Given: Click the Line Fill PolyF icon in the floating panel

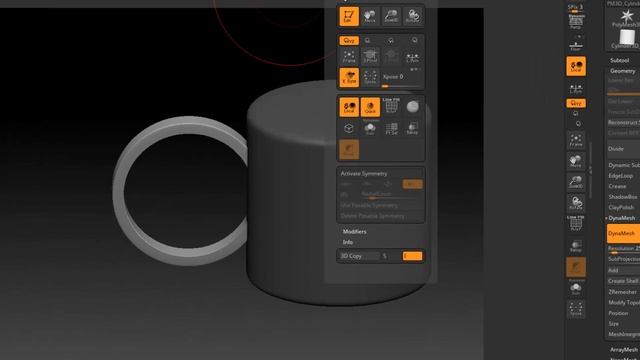Looking at the screenshot, I should pos(391,107).
